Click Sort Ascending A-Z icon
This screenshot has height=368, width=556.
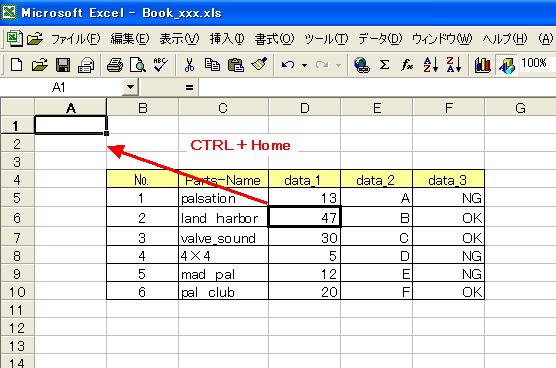coord(430,65)
